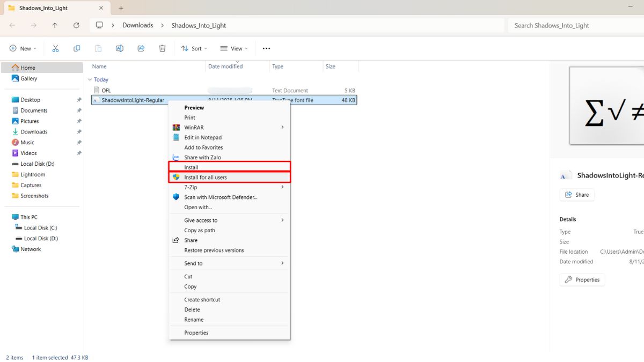Viewport: 644px width, 362px height.
Task: Open the See more three-dots menu
Action: point(266,48)
